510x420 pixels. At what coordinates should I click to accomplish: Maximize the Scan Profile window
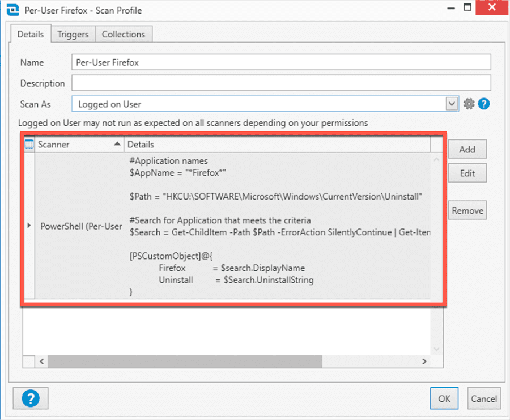pyautogui.click(x=467, y=7)
